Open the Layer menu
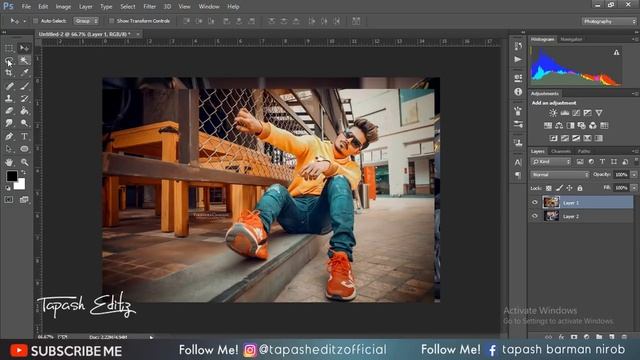This screenshot has height=360, width=640. pos(85,7)
